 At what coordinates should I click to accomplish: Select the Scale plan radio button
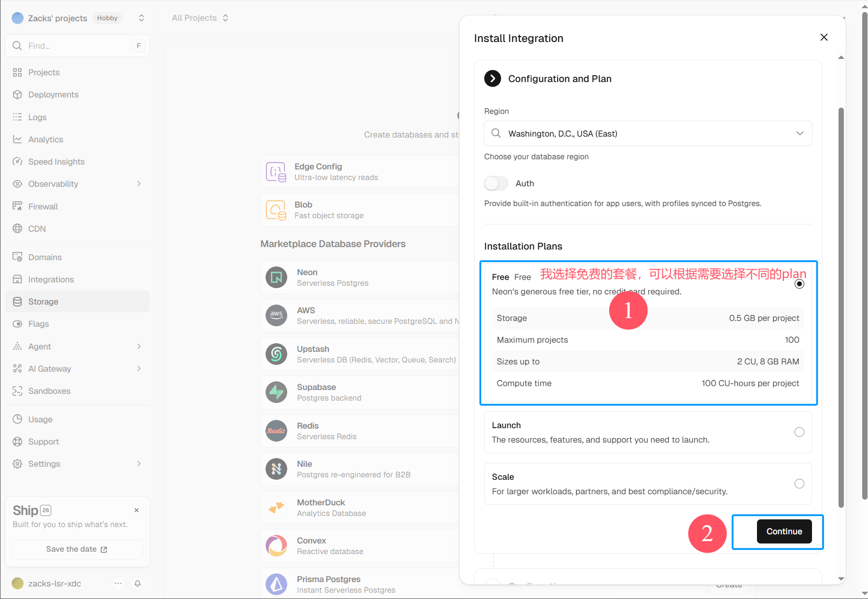pos(799,484)
